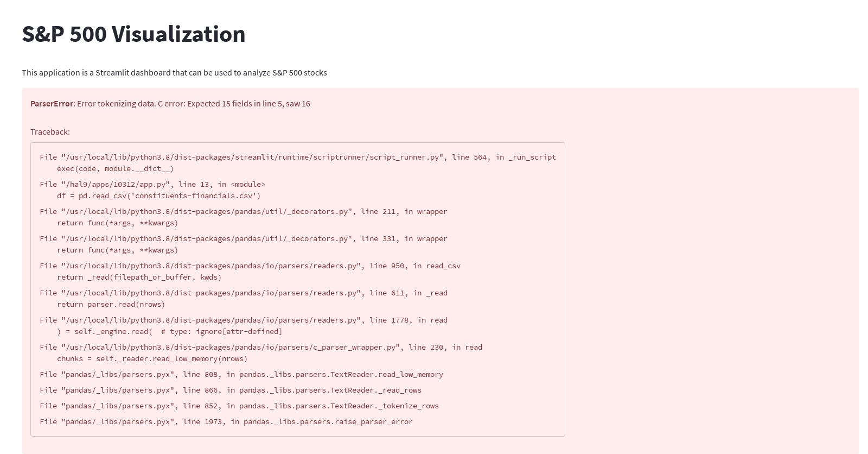Click the chunks = self._reader.read_low_memory line

pos(152,359)
